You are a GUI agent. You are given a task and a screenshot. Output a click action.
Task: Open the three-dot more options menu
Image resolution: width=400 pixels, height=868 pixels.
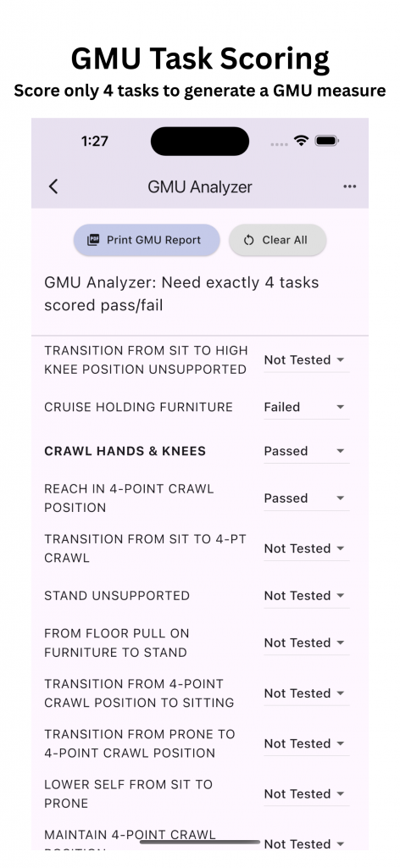[349, 186]
